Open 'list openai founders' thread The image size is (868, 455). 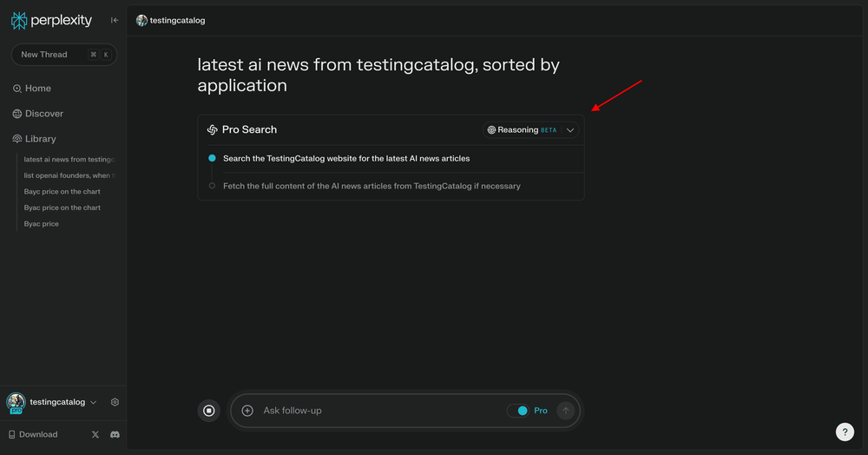68,175
